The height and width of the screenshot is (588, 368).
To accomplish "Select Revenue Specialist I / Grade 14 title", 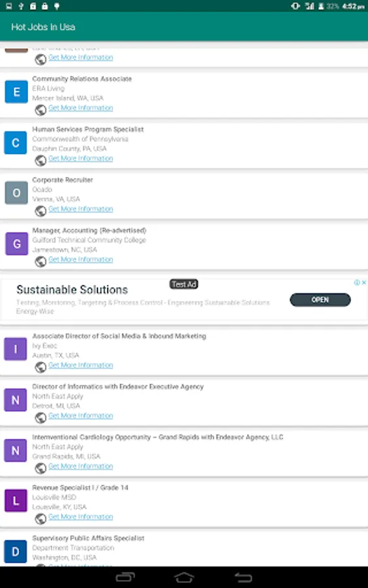I will click(80, 487).
